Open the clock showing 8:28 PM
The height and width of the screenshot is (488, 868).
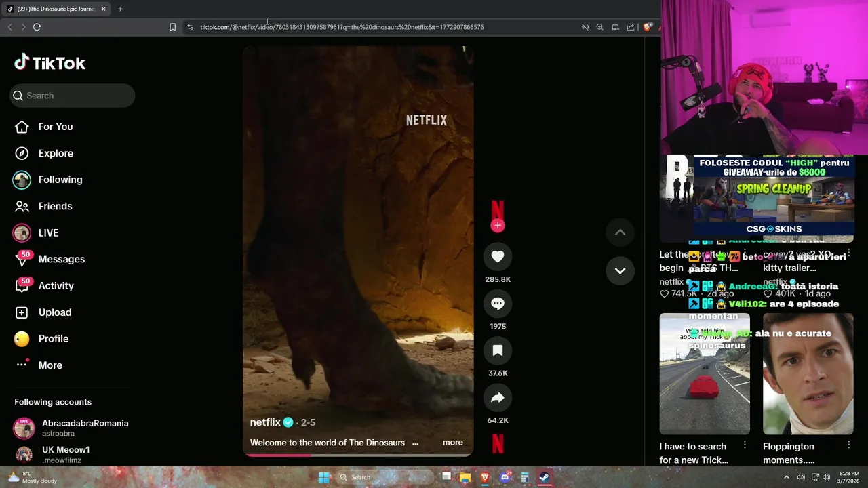pos(850,477)
